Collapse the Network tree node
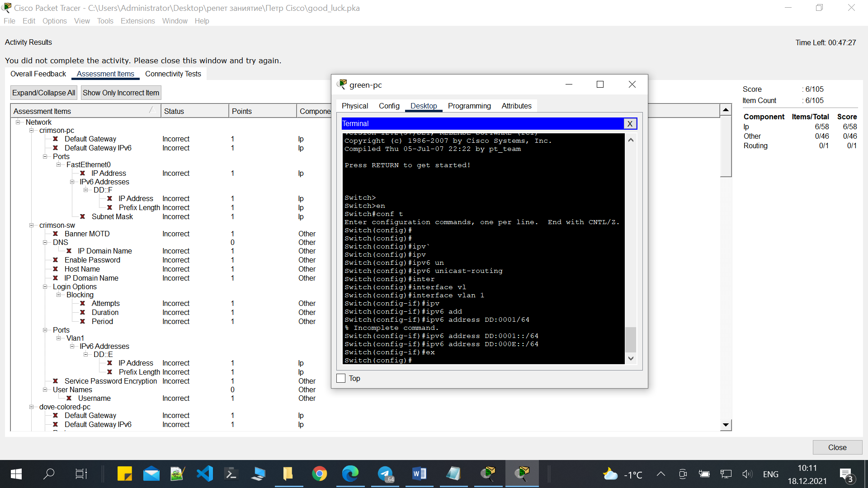Viewport: 868px width, 488px height. pyautogui.click(x=18, y=122)
